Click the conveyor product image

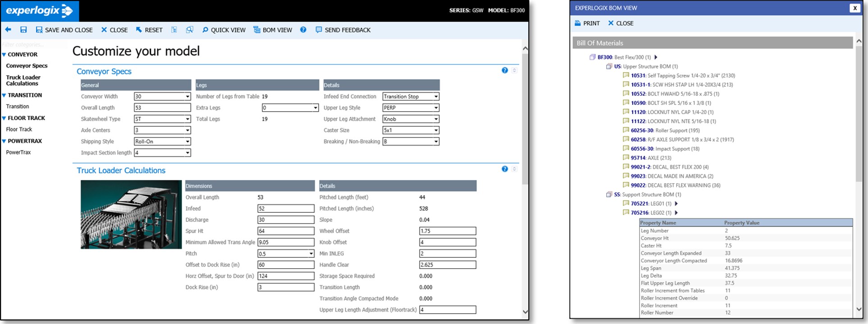point(131,214)
